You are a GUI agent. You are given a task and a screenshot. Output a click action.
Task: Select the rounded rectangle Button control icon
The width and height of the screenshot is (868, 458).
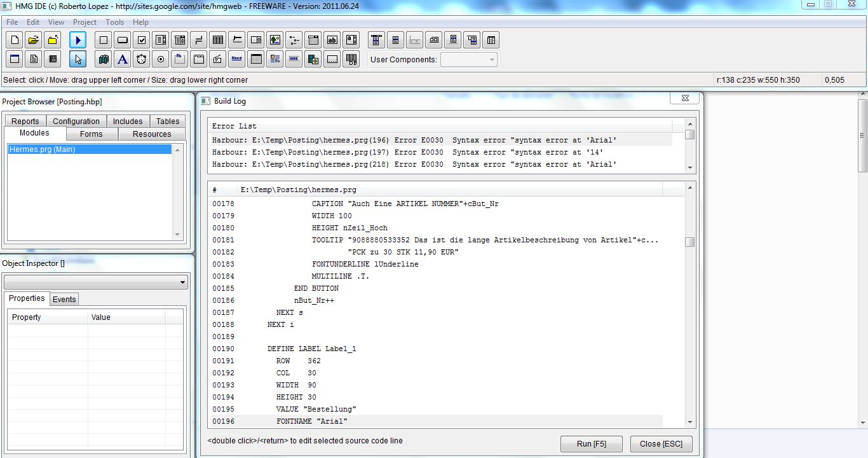123,40
